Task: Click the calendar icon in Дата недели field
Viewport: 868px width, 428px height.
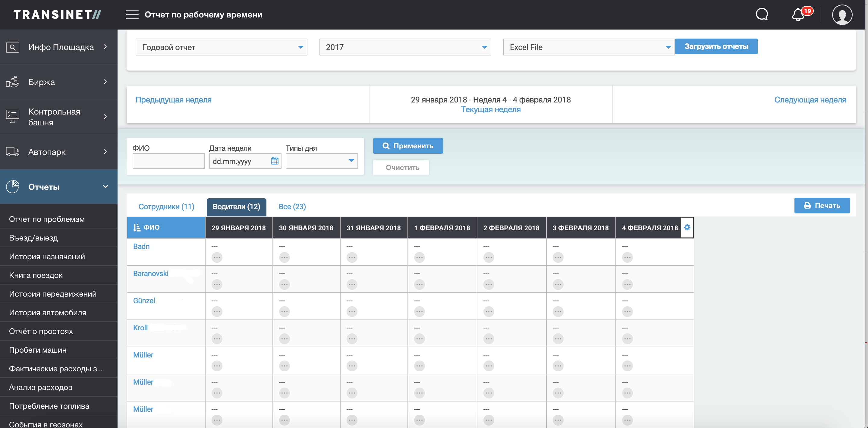Action: (x=275, y=161)
